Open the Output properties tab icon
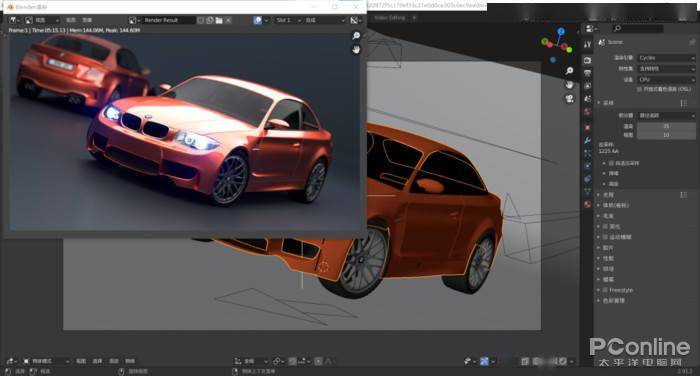The image size is (700, 376). pyautogui.click(x=588, y=73)
